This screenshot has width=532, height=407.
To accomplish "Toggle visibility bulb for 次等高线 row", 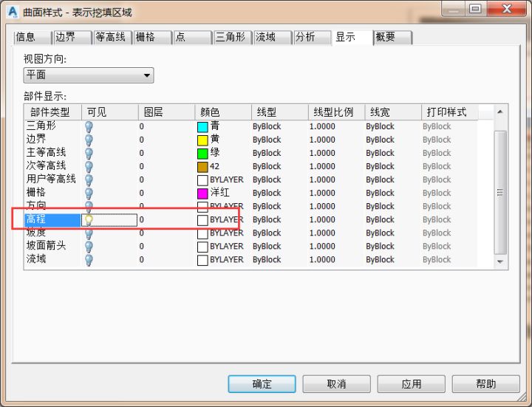I will click(x=89, y=166).
